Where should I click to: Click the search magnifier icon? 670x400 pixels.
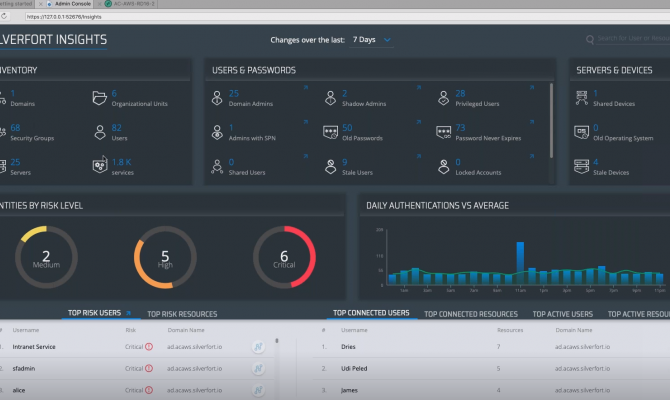590,40
